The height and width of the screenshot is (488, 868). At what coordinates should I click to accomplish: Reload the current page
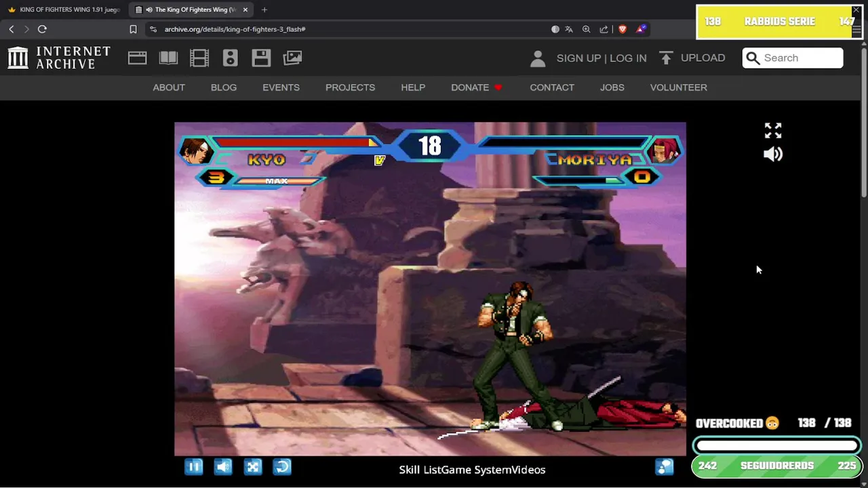[42, 29]
